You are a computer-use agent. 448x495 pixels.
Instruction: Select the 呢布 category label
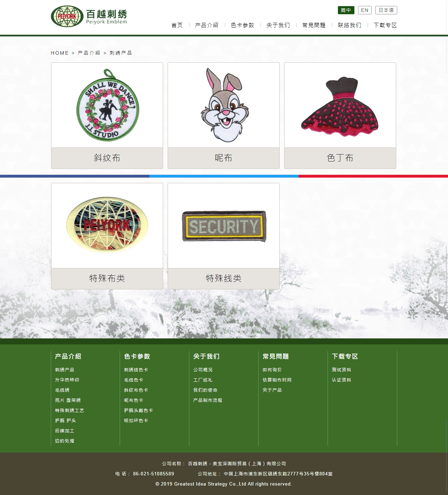click(224, 158)
